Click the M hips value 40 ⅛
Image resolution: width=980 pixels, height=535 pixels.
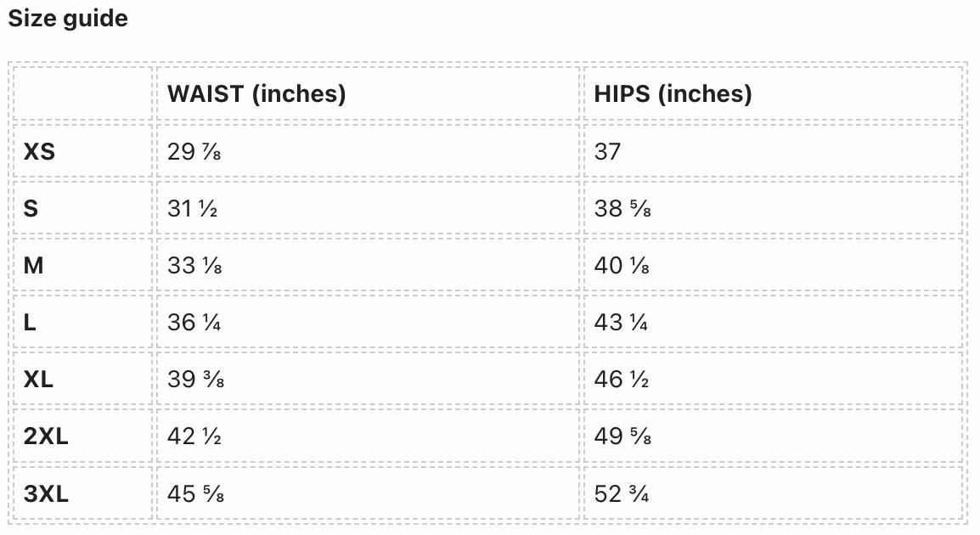coord(622,265)
